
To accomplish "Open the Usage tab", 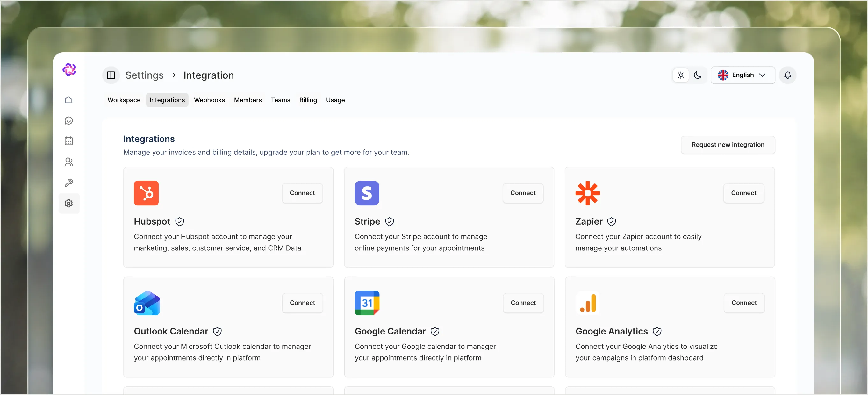I will pyautogui.click(x=335, y=100).
